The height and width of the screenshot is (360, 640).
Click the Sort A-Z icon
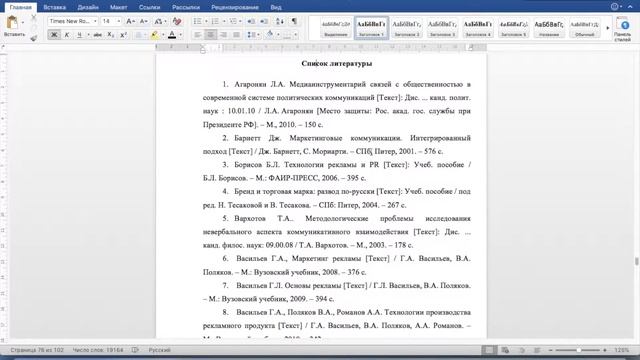pos(280,21)
